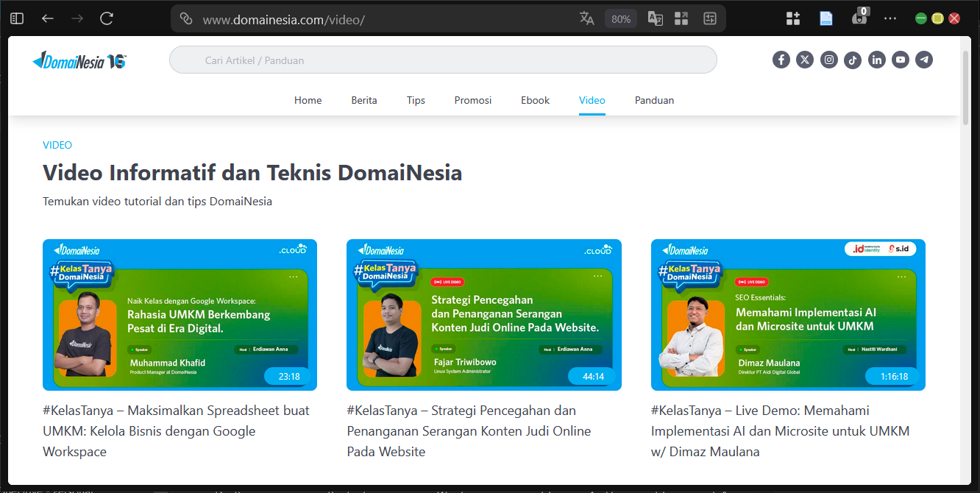
Task: Open the zoom level control showing 80%
Action: [620, 18]
